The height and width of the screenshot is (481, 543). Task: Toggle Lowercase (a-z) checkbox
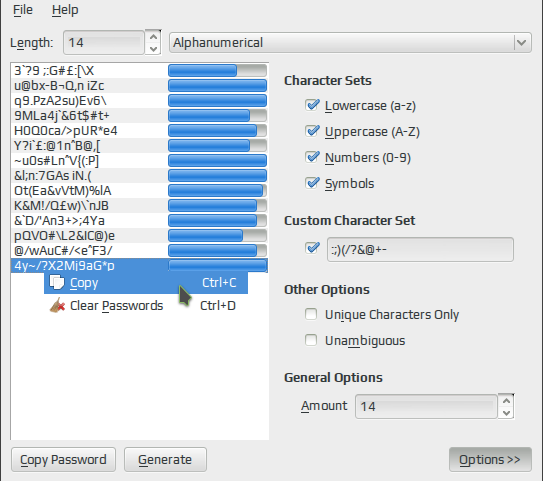[x=312, y=105]
